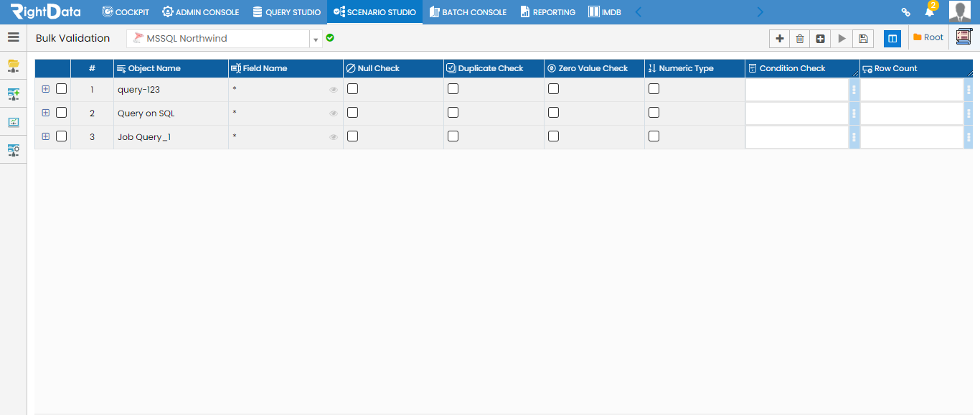980x415 pixels.
Task: Click the Row Count dots handle for query-123
Action: point(969,90)
